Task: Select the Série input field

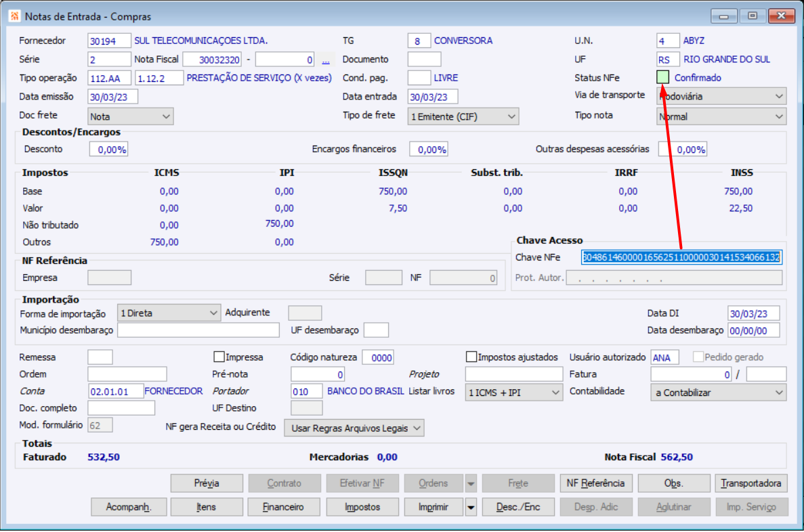Action: tap(108, 60)
